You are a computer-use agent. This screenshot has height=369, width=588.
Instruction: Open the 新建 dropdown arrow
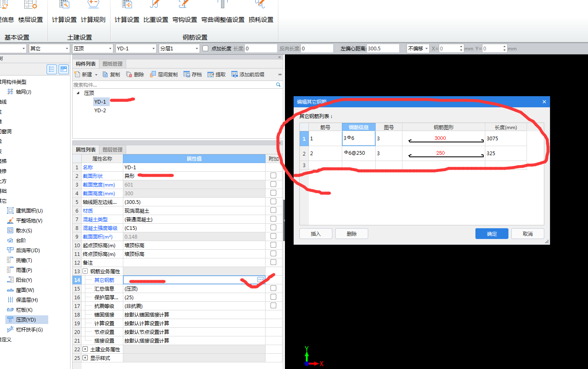tap(96, 75)
